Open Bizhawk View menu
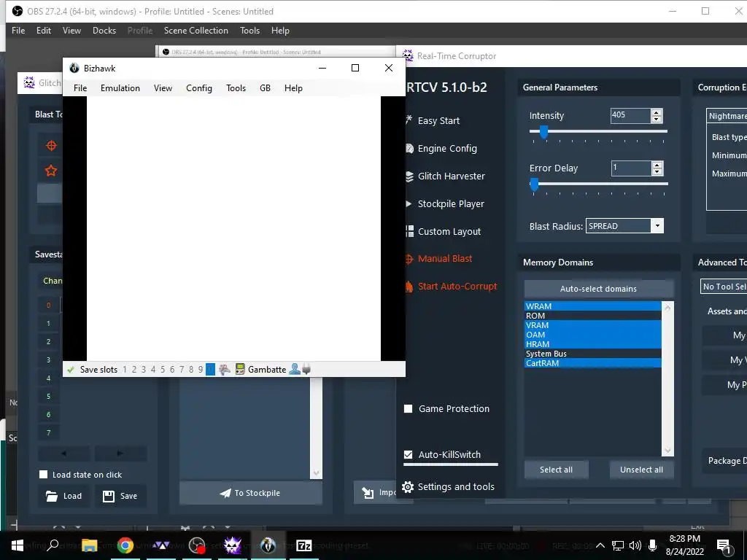This screenshot has height=560, width=747. (x=163, y=88)
